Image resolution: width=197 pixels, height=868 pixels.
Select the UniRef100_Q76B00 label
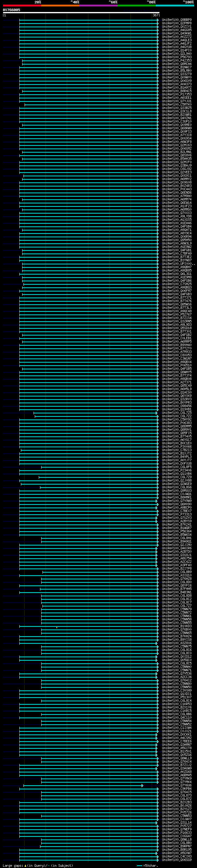click(x=177, y=630)
